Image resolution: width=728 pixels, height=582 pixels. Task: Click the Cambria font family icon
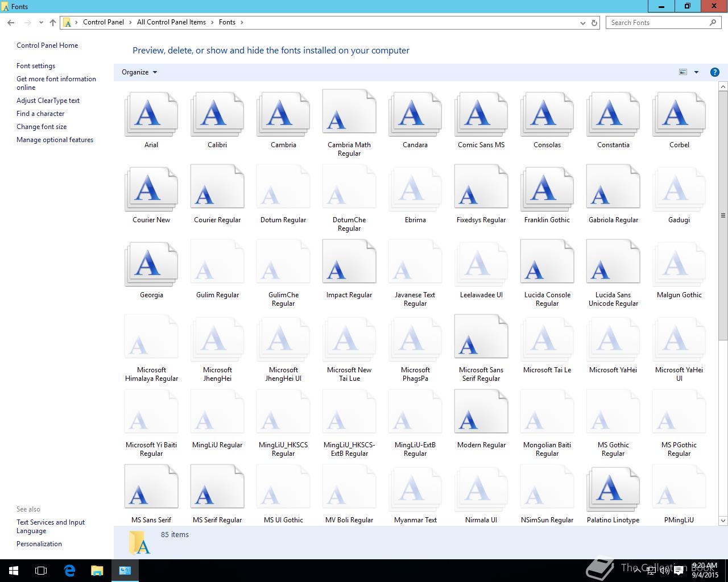tap(283, 115)
